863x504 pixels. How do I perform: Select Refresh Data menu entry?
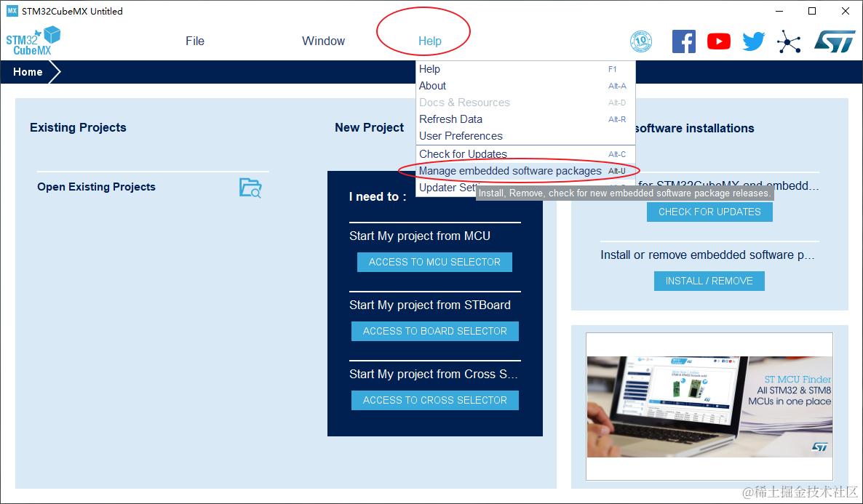click(x=525, y=119)
